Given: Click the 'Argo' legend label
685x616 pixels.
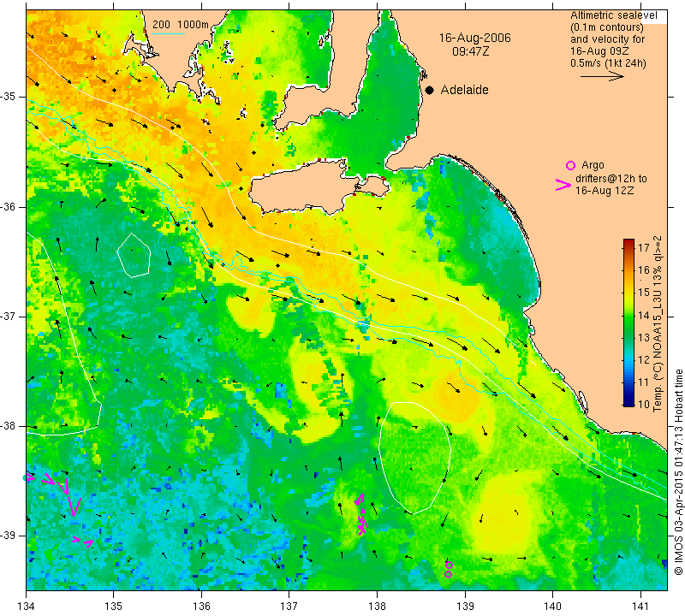Looking at the screenshot, I should [593, 165].
